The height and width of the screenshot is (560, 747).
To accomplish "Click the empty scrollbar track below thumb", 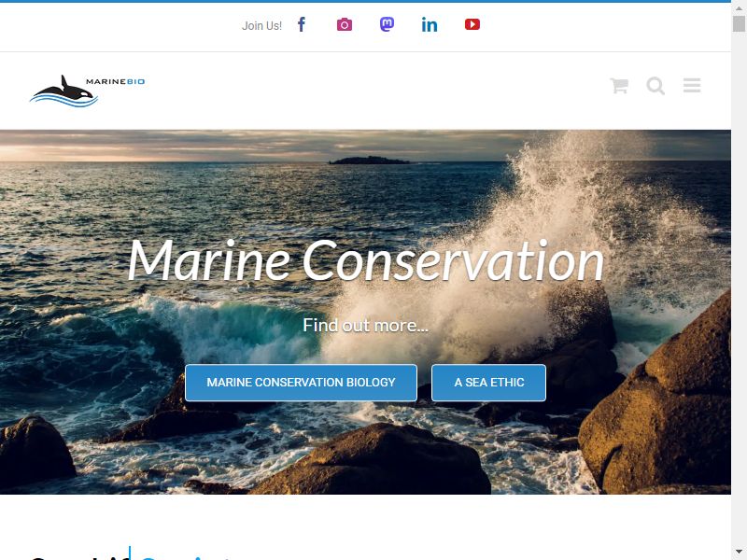I will click(x=739, y=286).
